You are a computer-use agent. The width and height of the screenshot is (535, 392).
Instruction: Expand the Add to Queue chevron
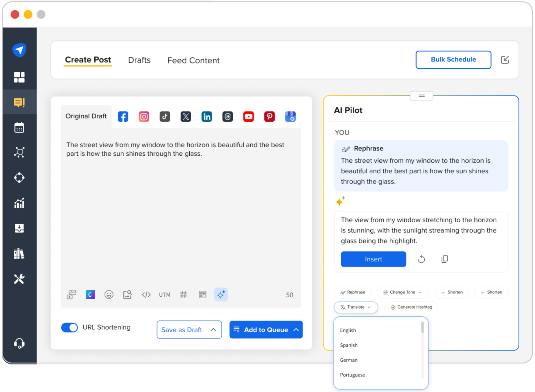point(296,330)
